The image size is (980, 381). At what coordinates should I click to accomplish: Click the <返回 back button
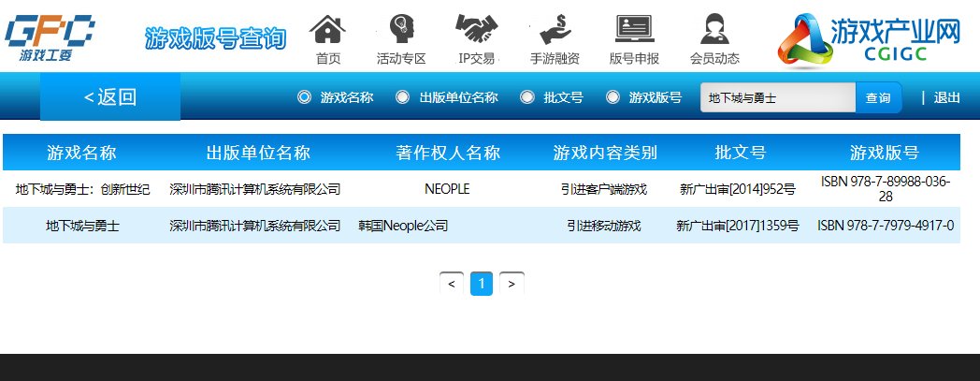110,96
